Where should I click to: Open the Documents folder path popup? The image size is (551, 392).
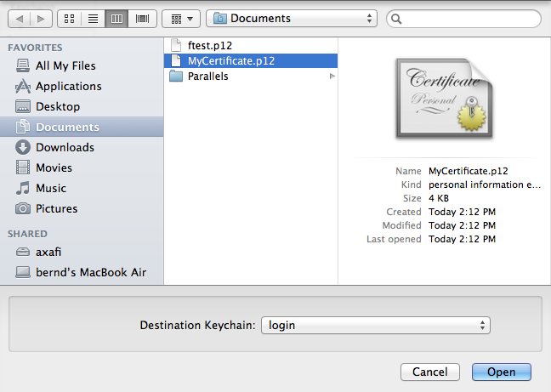pos(292,18)
